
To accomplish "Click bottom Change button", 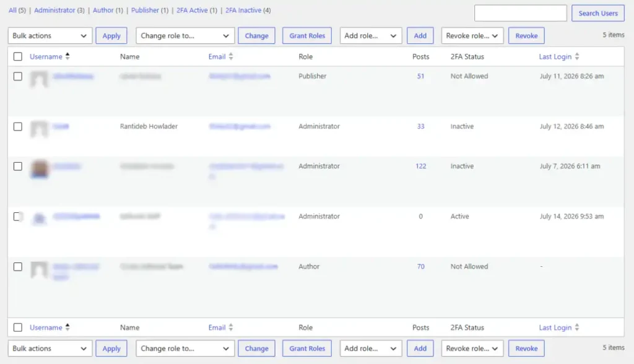I will tap(256, 349).
